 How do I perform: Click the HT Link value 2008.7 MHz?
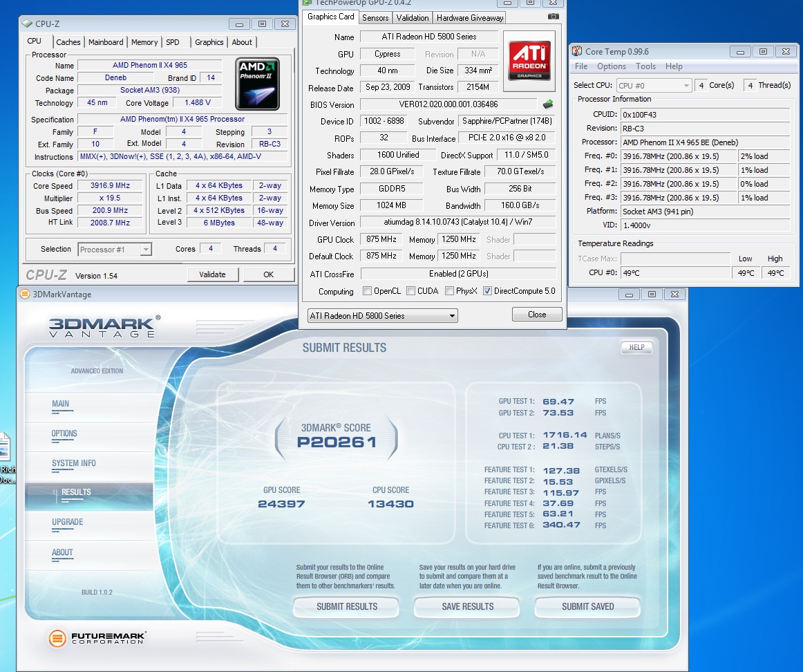tap(110, 223)
